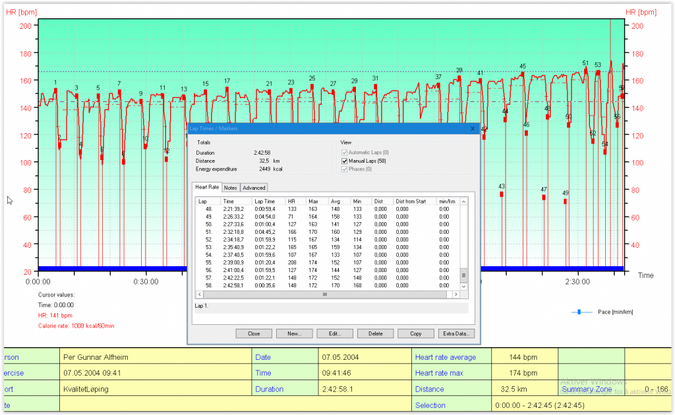Toggle the Manual Laps (58) checkbox
Viewport: 675px width, 415px height.
[x=345, y=161]
